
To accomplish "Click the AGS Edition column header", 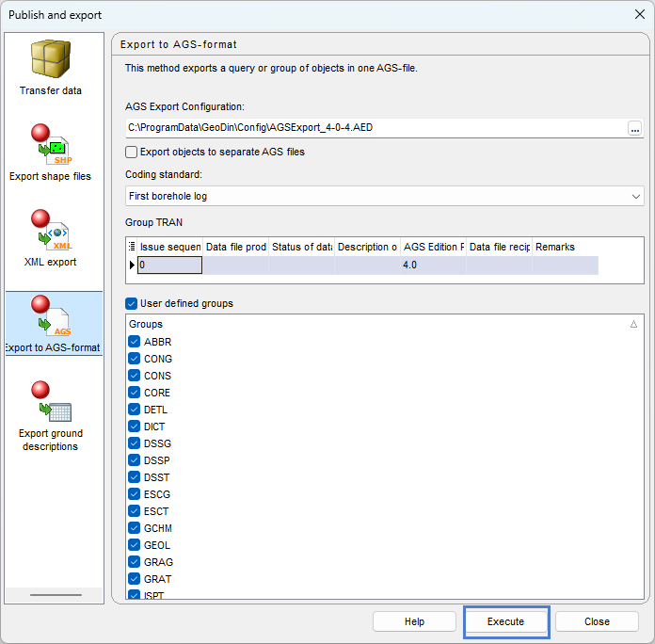I will pos(433,247).
